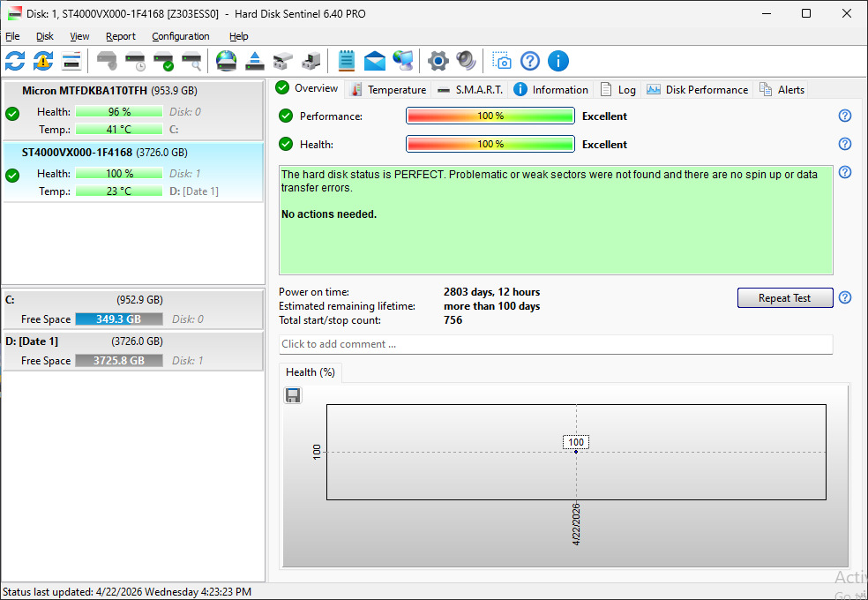Click the Micron disk 96 % health bar

pos(119,112)
